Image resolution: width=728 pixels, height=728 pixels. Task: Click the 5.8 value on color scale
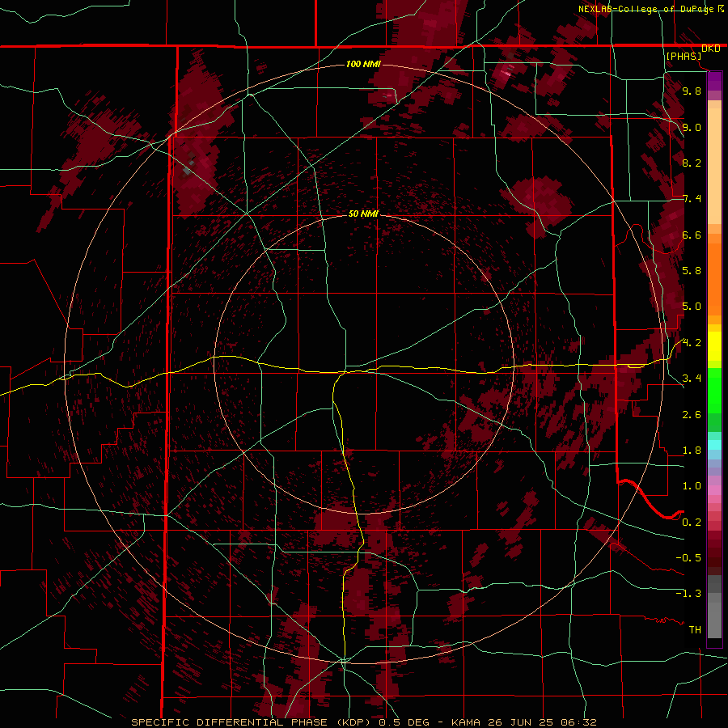click(x=692, y=271)
